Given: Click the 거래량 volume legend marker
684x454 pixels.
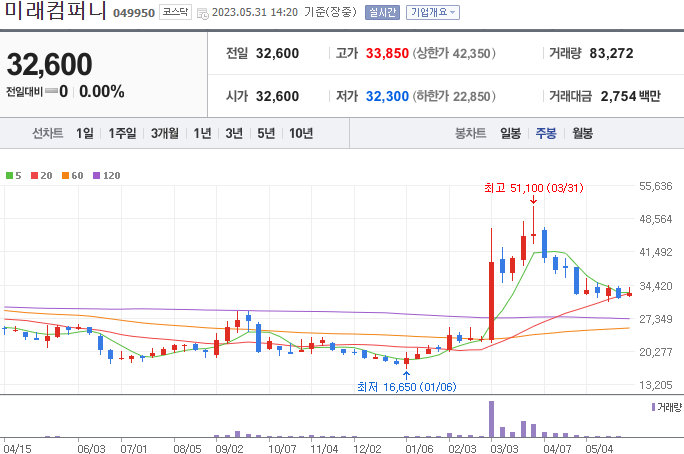Looking at the screenshot, I should coord(653,407).
